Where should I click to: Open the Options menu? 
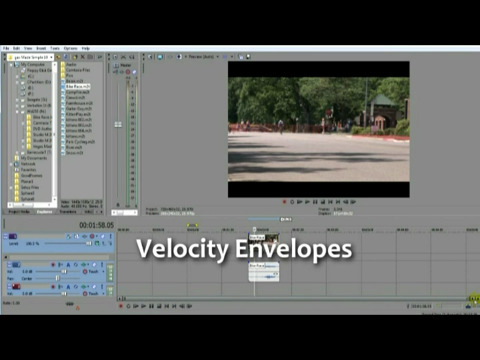click(71, 48)
